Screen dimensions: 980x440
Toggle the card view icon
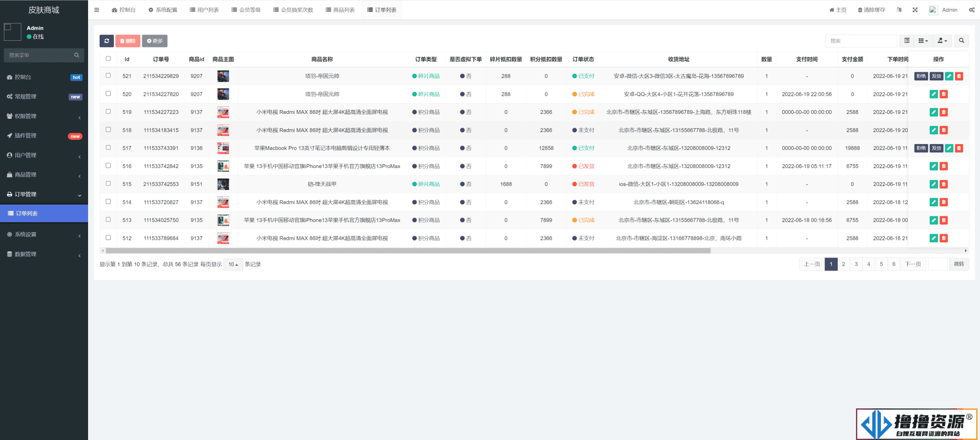coord(907,41)
